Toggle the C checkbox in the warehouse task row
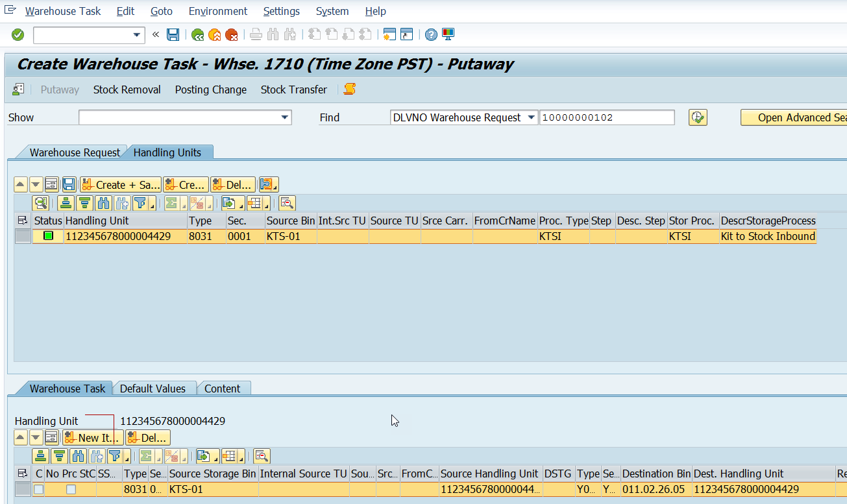Image resolution: width=847 pixels, height=504 pixels. point(39,490)
